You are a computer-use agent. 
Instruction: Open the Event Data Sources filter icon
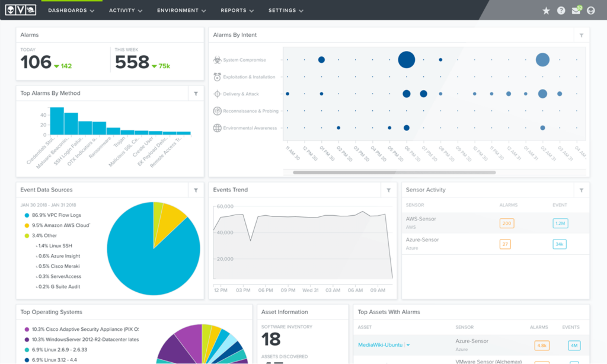click(196, 190)
